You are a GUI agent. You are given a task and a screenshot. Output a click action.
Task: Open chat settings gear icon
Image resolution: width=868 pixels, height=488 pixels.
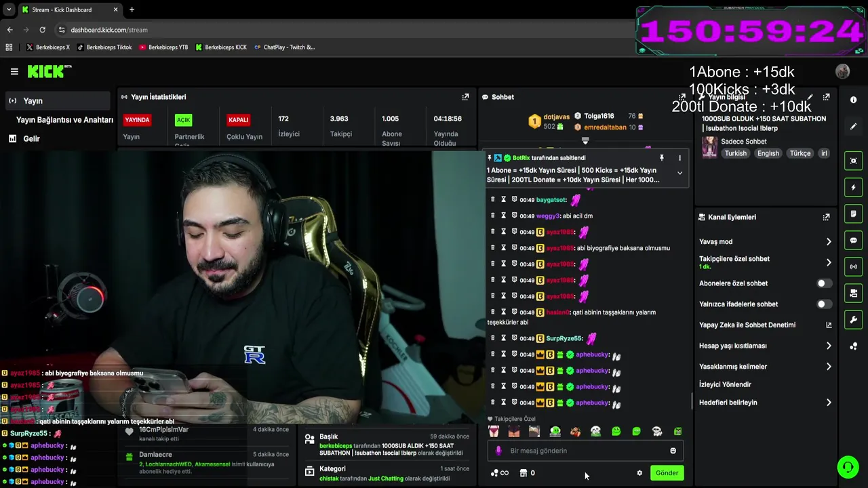pyautogui.click(x=639, y=473)
